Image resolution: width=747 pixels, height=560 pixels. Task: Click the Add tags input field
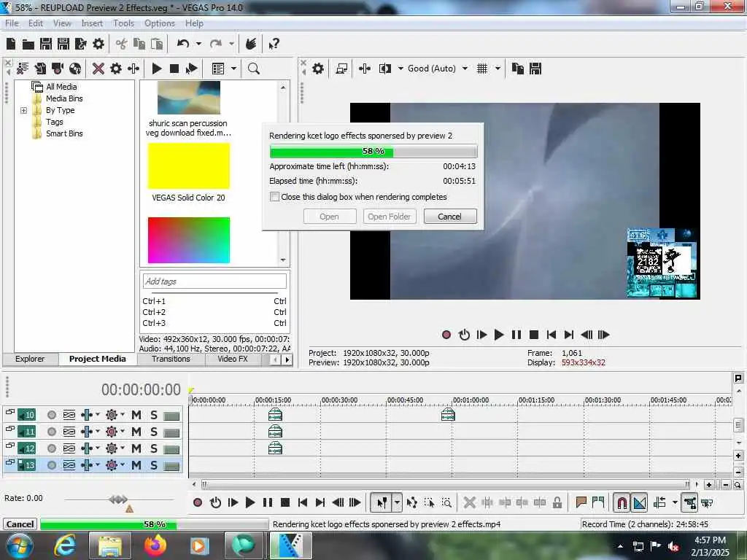[x=215, y=281]
